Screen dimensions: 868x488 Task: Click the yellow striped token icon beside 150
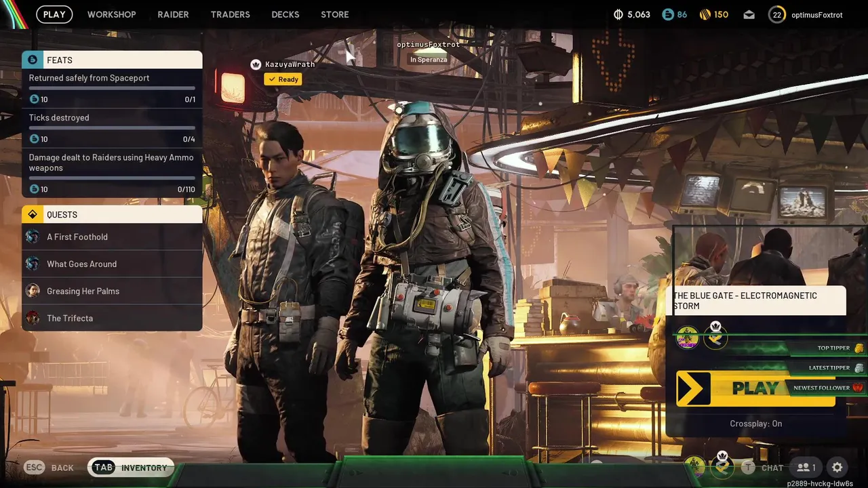705,14
